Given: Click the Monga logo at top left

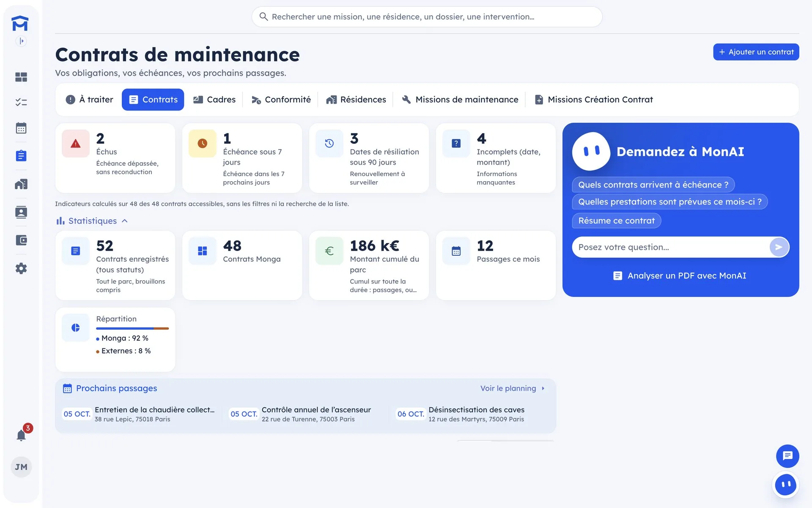Looking at the screenshot, I should pos(20,23).
